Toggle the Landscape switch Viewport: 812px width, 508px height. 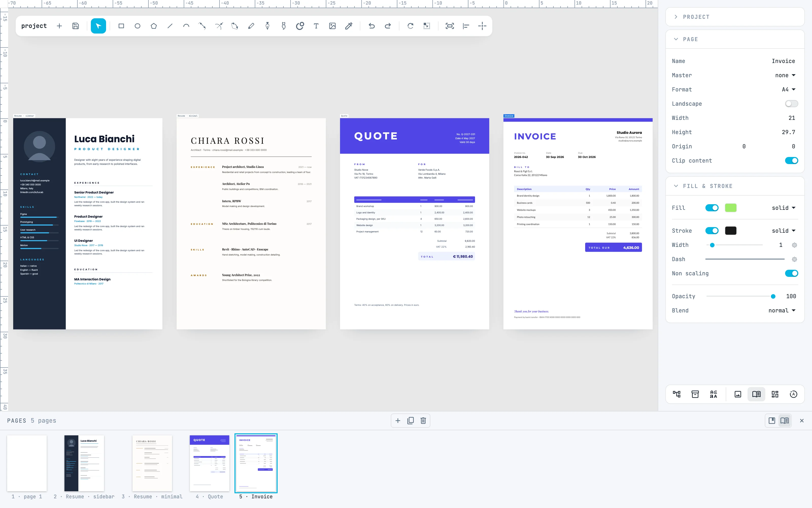coord(791,104)
